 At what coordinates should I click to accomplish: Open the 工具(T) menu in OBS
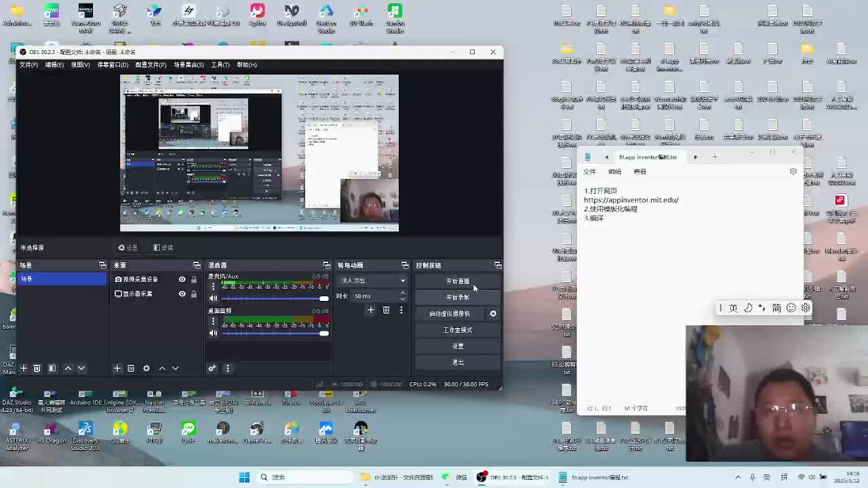[x=220, y=65]
